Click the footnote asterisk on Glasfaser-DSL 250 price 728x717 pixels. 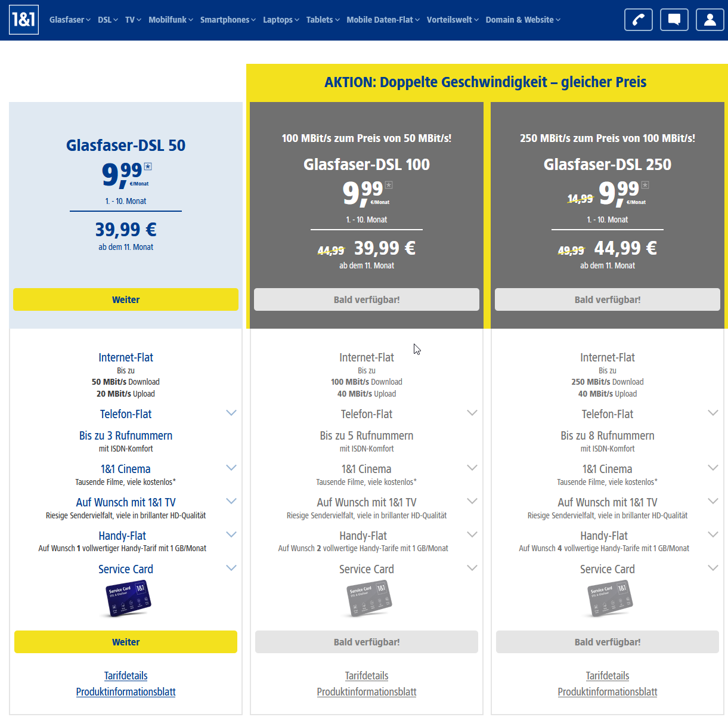(645, 185)
